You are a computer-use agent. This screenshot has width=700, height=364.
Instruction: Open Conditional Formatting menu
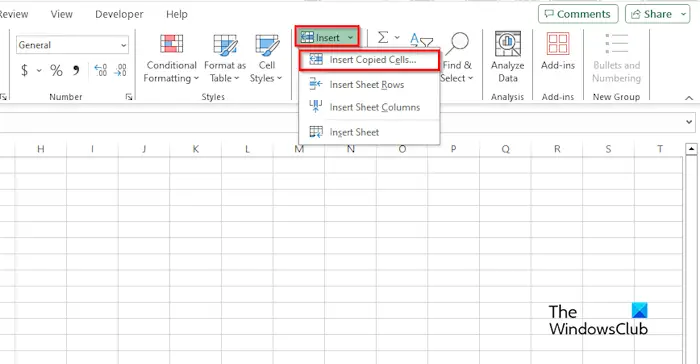tap(171, 59)
